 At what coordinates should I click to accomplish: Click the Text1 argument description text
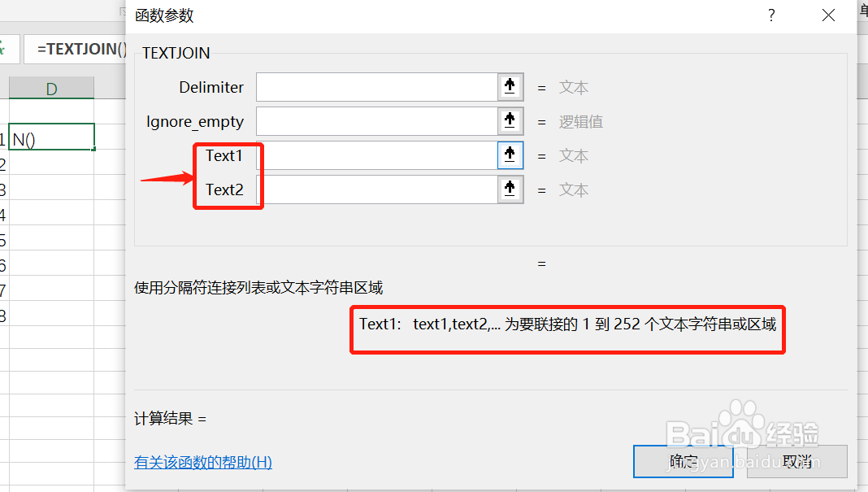pyautogui.click(x=567, y=324)
